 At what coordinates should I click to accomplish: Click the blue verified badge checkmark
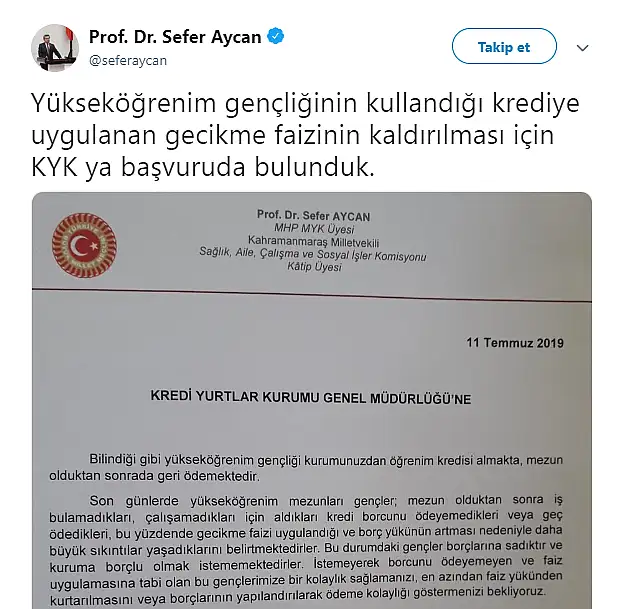pos(276,36)
